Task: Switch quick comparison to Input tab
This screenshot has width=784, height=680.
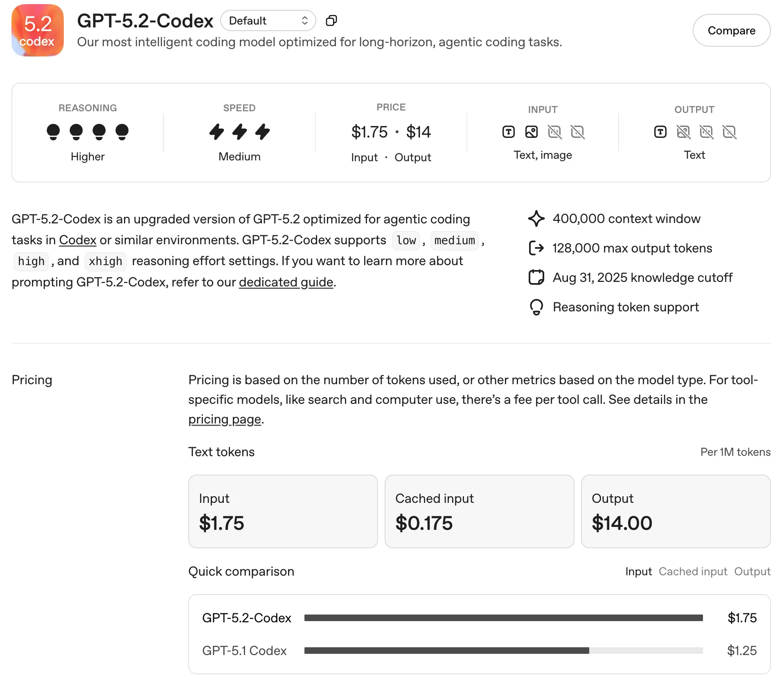Action: [x=638, y=571]
